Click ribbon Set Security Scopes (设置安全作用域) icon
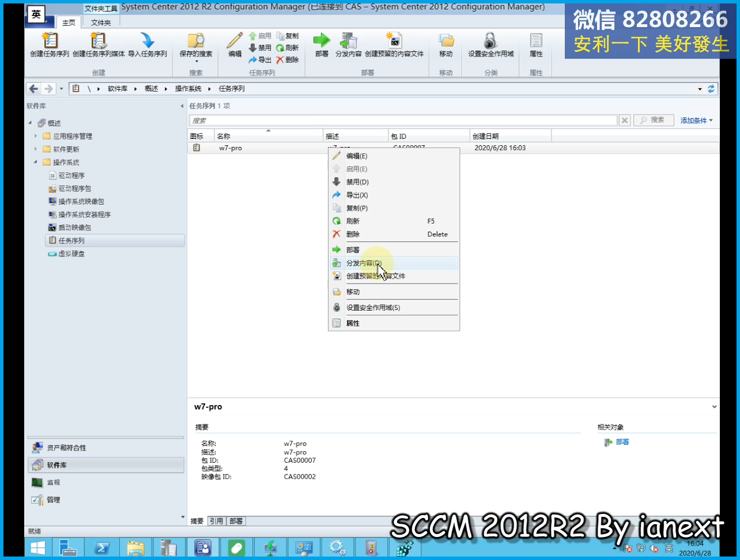 point(490,46)
